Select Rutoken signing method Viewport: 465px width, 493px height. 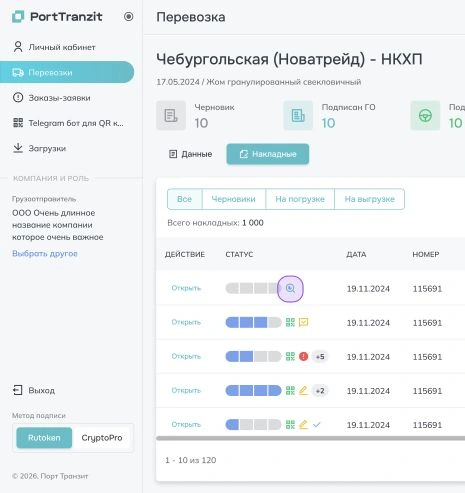point(44,438)
